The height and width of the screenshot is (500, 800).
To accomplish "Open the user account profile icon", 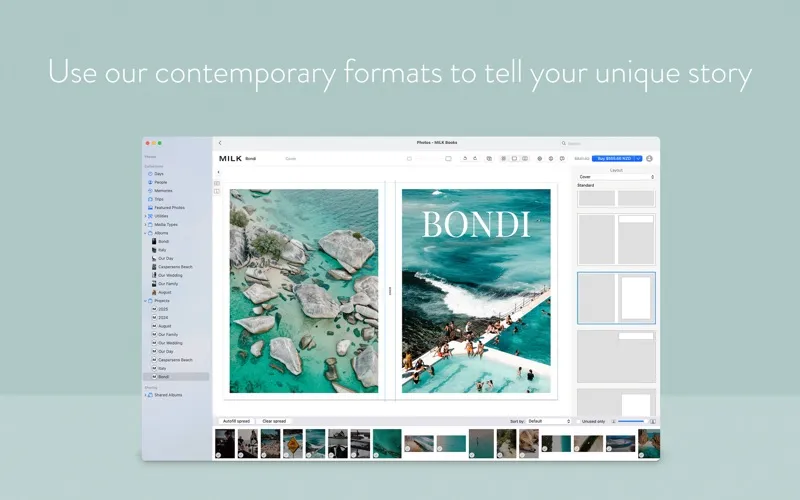I will [649, 159].
